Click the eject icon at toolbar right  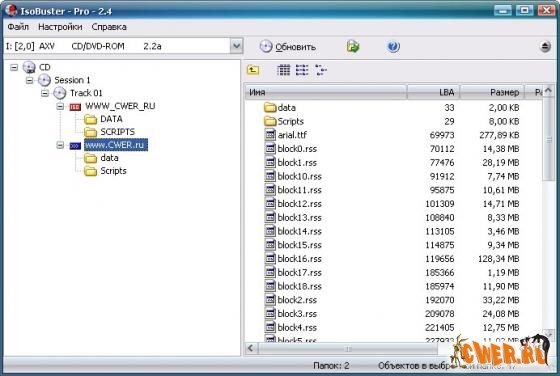point(545,47)
